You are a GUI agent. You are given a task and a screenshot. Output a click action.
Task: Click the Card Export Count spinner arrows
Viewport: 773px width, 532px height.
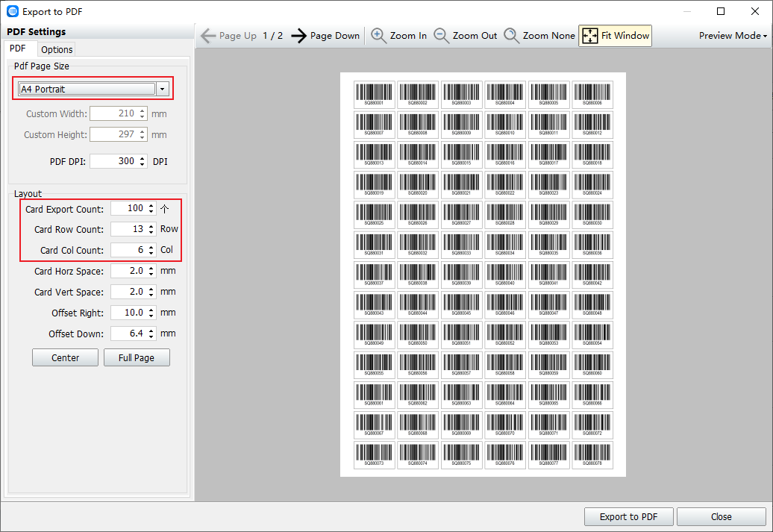pyautogui.click(x=151, y=209)
